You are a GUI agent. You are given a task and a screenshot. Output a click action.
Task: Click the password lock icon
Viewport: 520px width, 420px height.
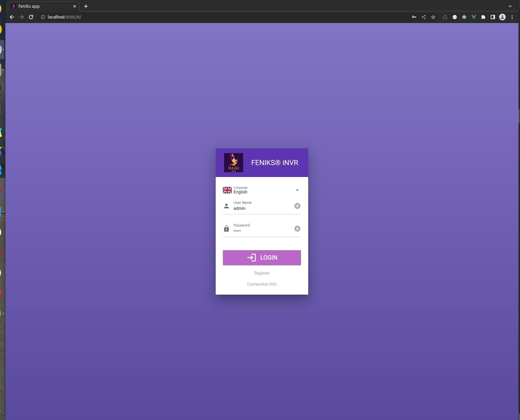[x=226, y=229]
